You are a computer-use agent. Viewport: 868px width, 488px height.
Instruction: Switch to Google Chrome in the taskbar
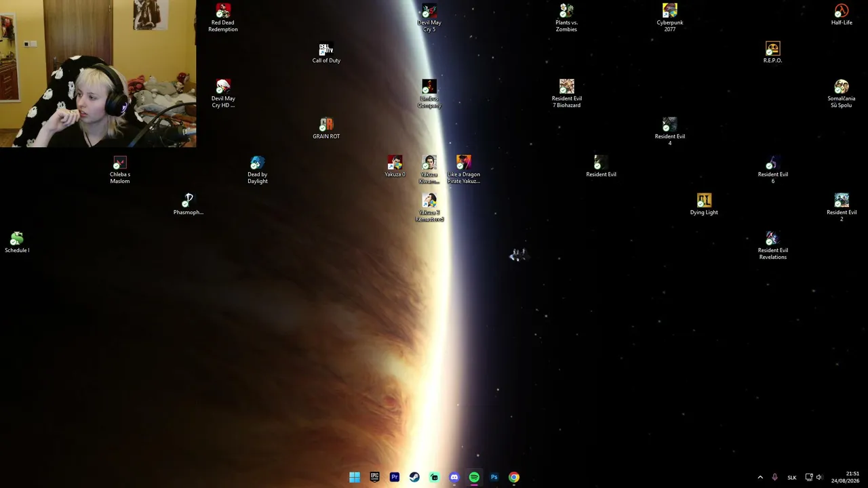514,477
